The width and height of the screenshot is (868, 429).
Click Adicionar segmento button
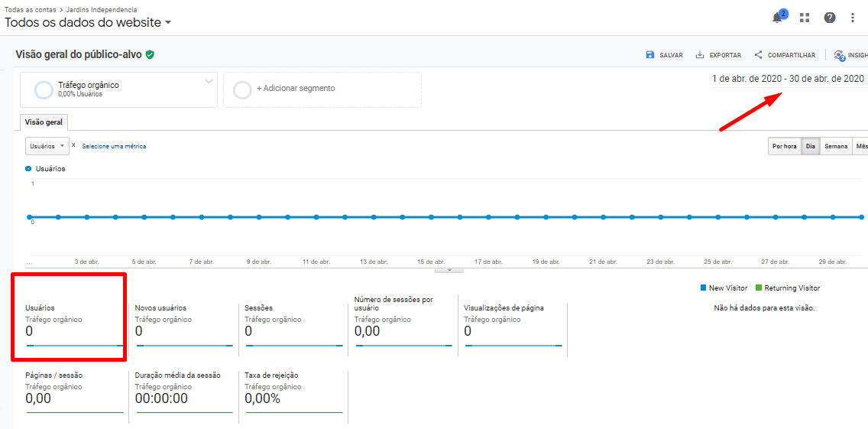(x=295, y=89)
